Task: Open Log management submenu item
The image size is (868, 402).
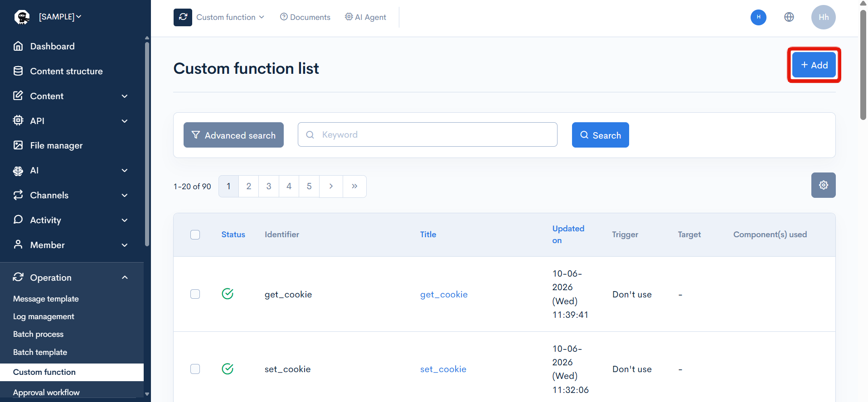Action: (44, 316)
